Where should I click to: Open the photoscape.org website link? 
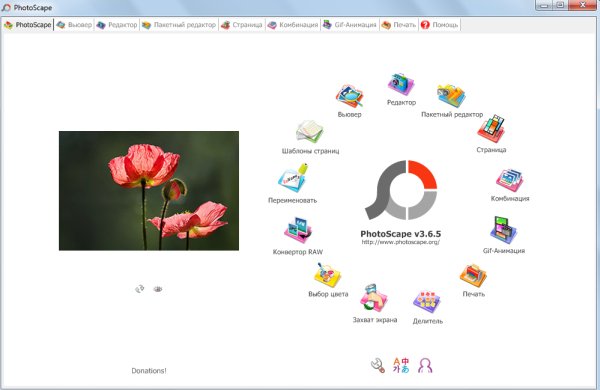coord(401,242)
